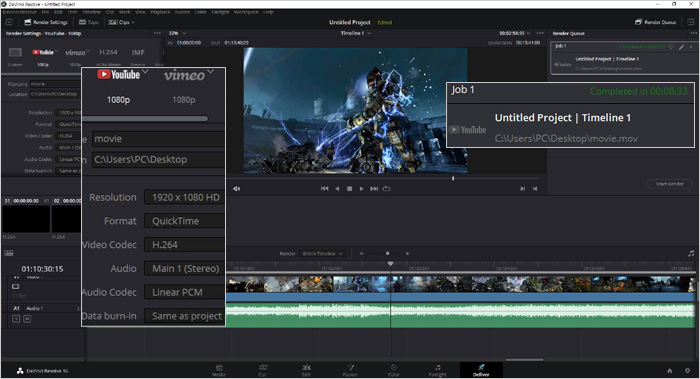Open the Timeline 1 selector dropdown
Image resolution: width=700 pixels, height=379 pixels.
[x=355, y=33]
